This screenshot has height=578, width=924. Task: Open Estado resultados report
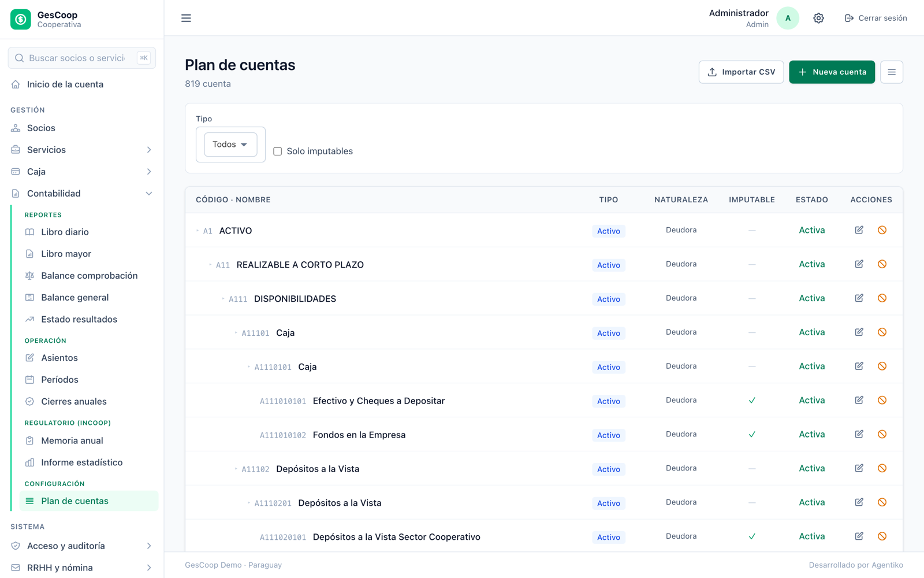tap(89, 320)
